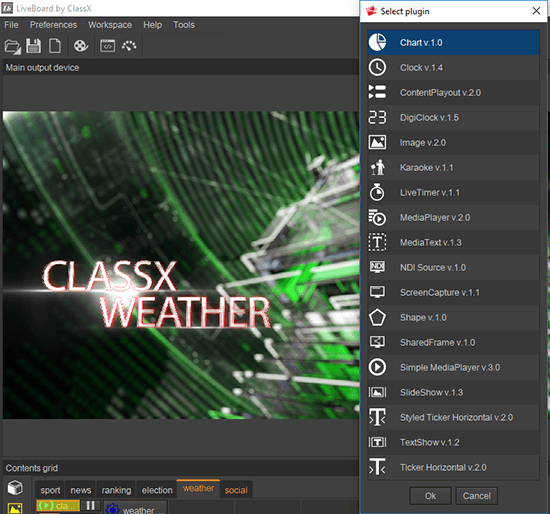Click the film reel toolbar icon

point(81,46)
